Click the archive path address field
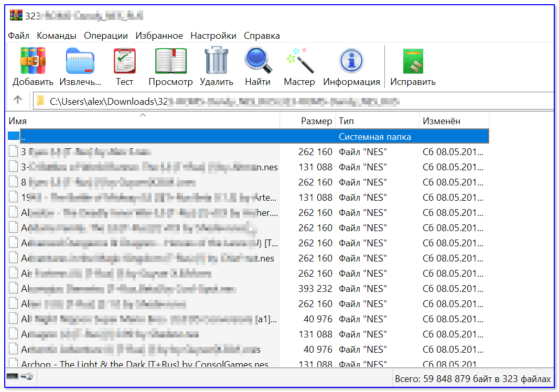 (x=294, y=101)
